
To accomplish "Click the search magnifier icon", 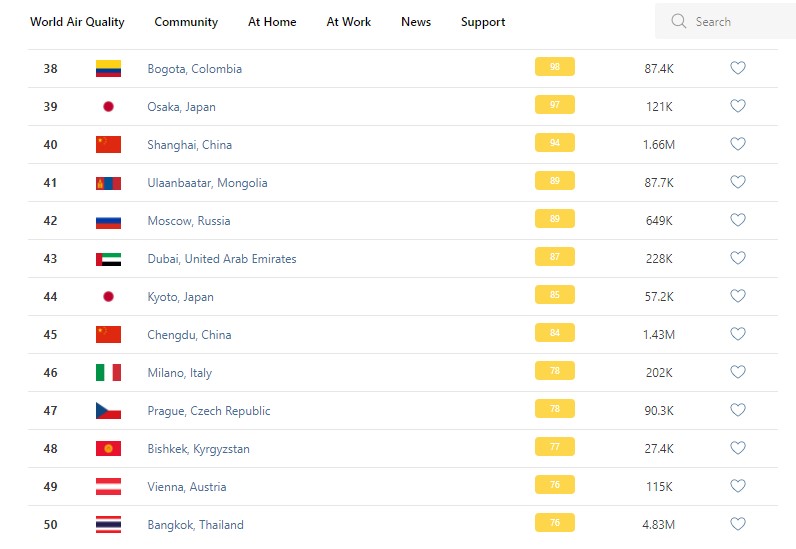I will click(679, 21).
